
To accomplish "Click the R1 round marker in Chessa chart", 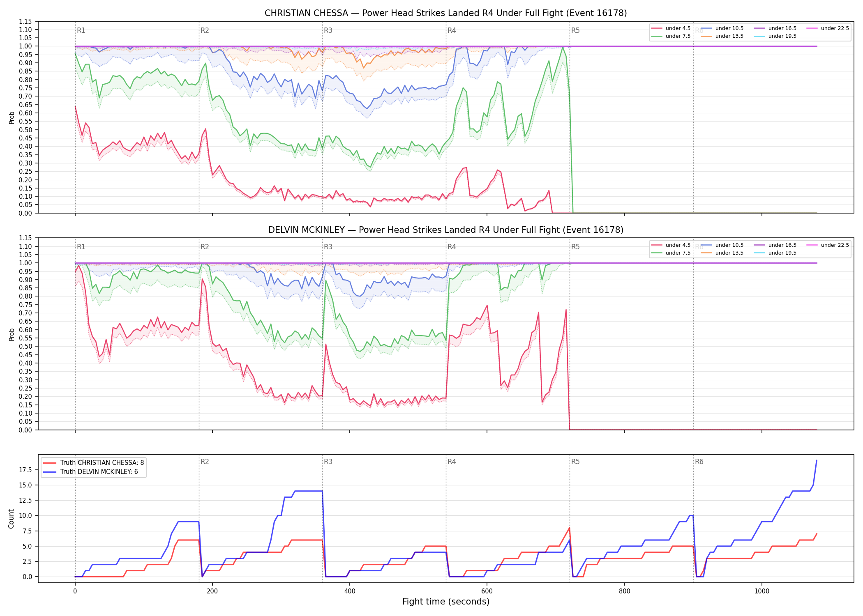I will pos(81,30).
